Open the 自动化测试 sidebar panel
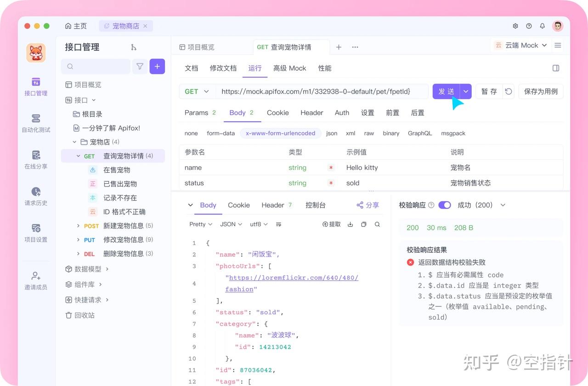588x386 pixels. pos(36,122)
